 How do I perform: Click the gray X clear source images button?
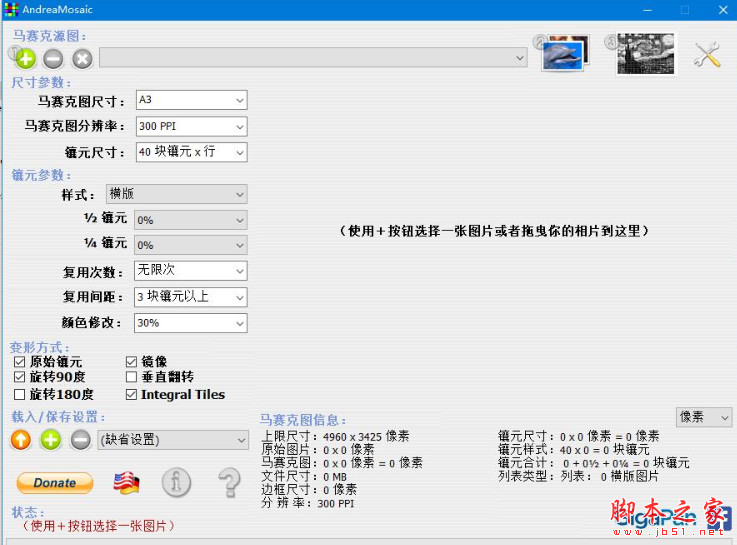click(82, 59)
